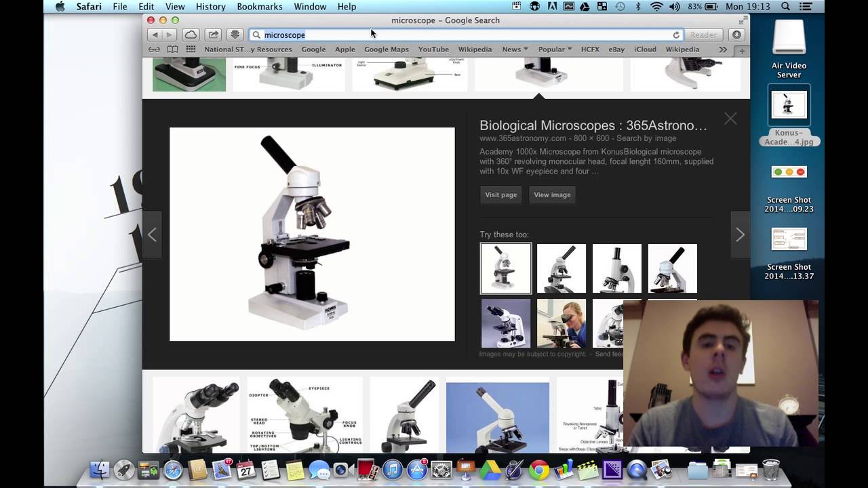
Task: Click the volume speaker icon
Action: [x=675, y=7]
